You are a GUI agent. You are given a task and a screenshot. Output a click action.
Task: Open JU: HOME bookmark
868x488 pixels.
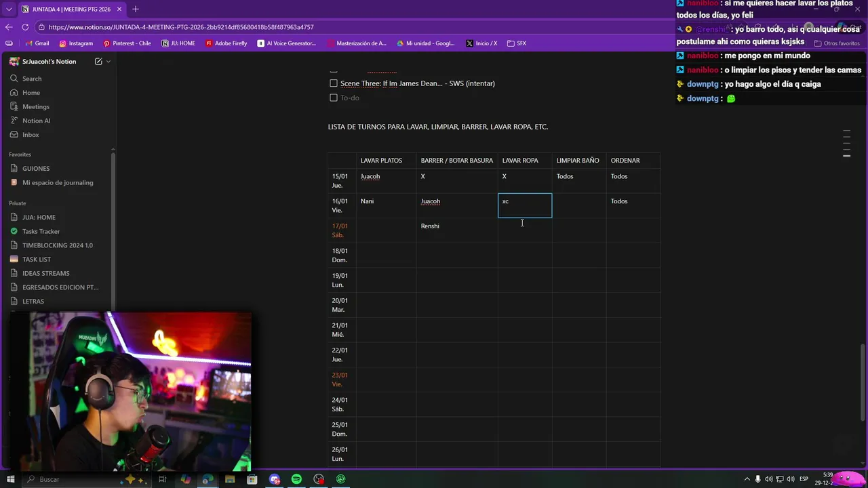178,43
